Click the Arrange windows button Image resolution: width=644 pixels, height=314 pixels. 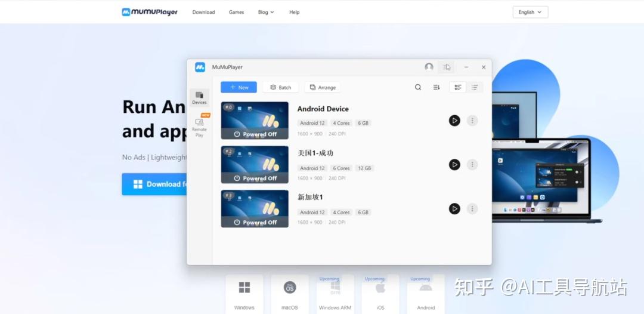[x=323, y=87]
